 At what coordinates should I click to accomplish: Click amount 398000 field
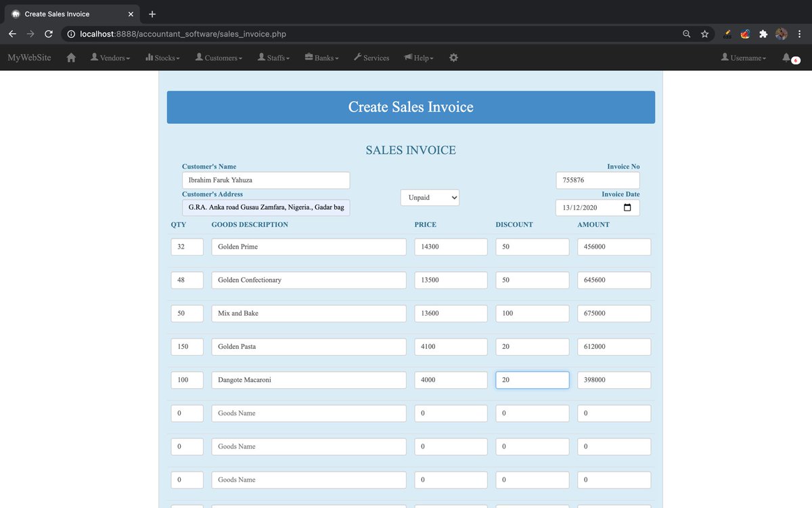[614, 380]
